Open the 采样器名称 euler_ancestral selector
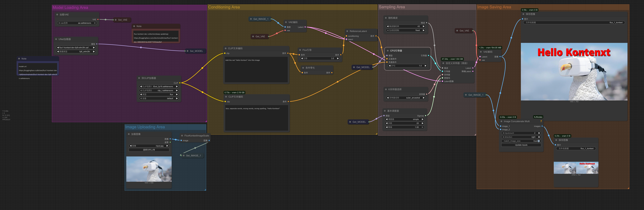Viewport: 644px width, 210px height. [x=406, y=98]
